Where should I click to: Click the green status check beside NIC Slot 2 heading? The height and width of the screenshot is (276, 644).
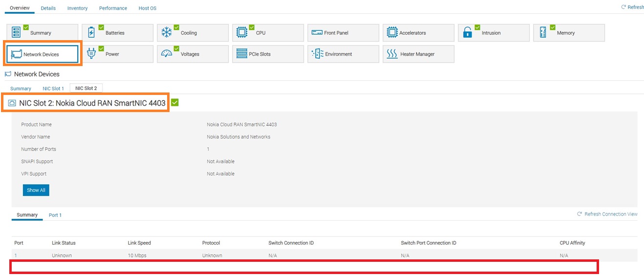point(175,102)
